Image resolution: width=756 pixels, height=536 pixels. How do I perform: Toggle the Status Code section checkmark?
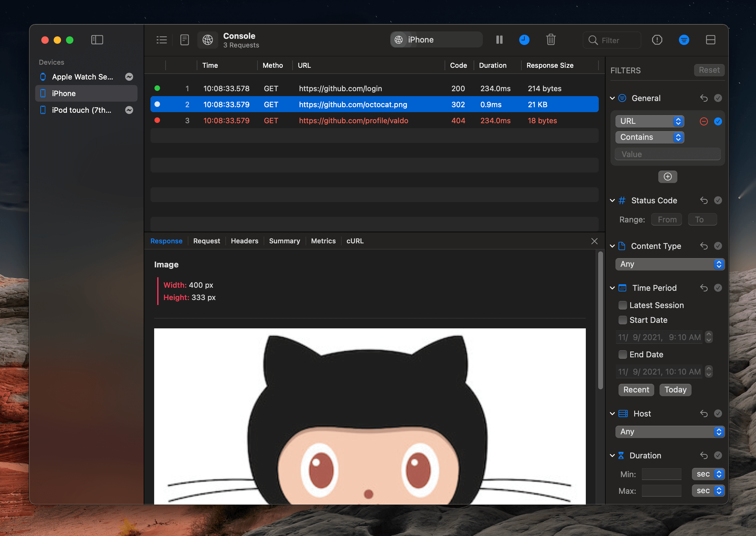[718, 201]
